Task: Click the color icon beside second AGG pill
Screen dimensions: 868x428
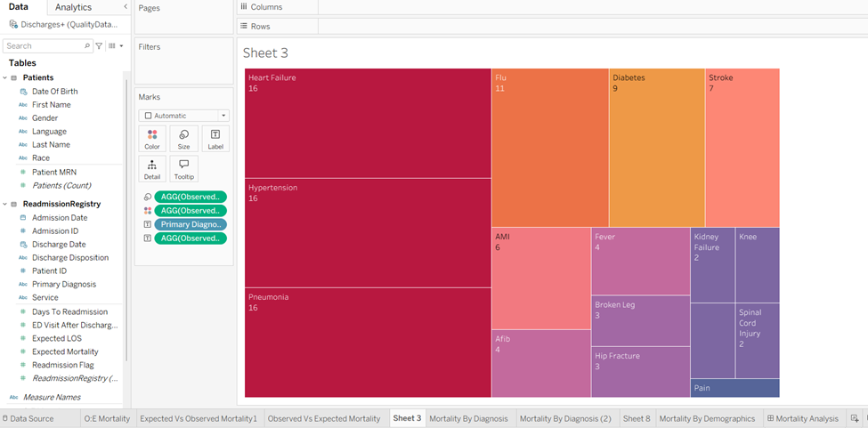Action: pos(147,211)
